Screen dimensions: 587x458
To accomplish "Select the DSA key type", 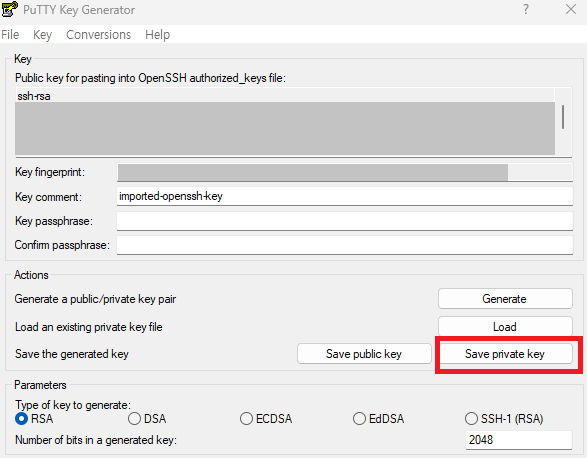I will coord(147,418).
